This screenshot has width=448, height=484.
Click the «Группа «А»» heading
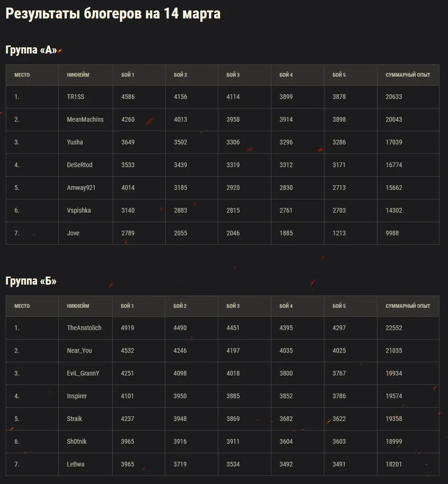(31, 50)
